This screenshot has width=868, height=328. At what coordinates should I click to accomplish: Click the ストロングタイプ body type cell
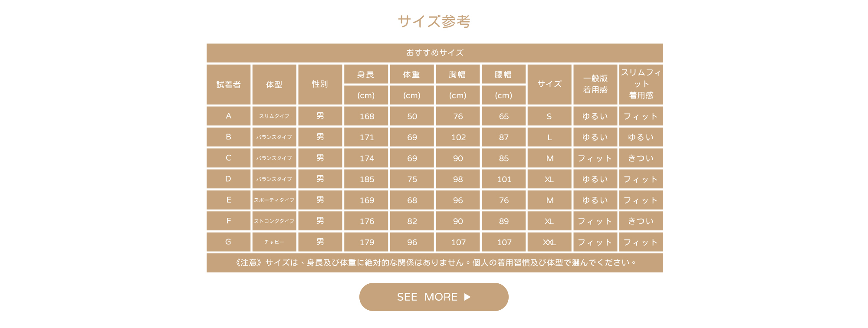[274, 221]
